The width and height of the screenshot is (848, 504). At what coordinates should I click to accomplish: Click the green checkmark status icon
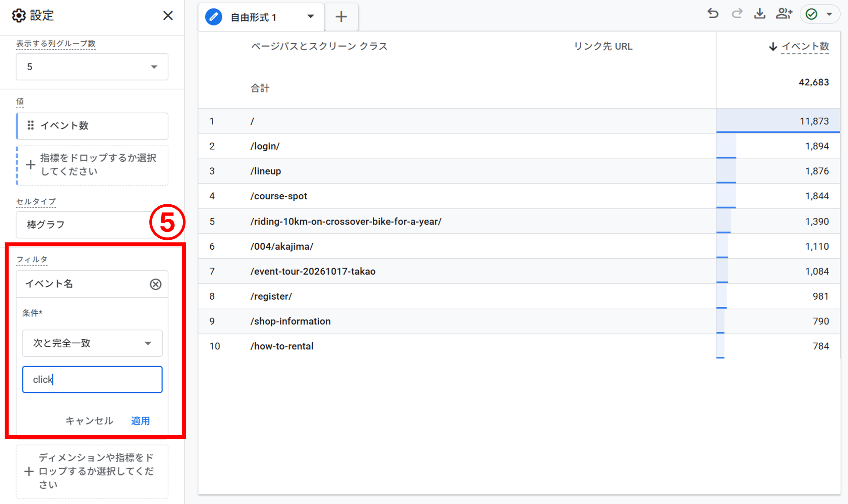[812, 14]
